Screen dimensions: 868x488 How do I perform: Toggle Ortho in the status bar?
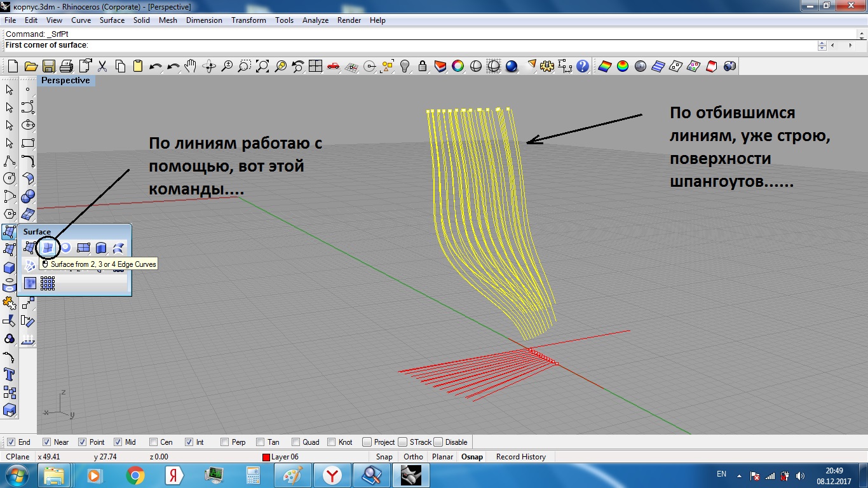(x=413, y=457)
